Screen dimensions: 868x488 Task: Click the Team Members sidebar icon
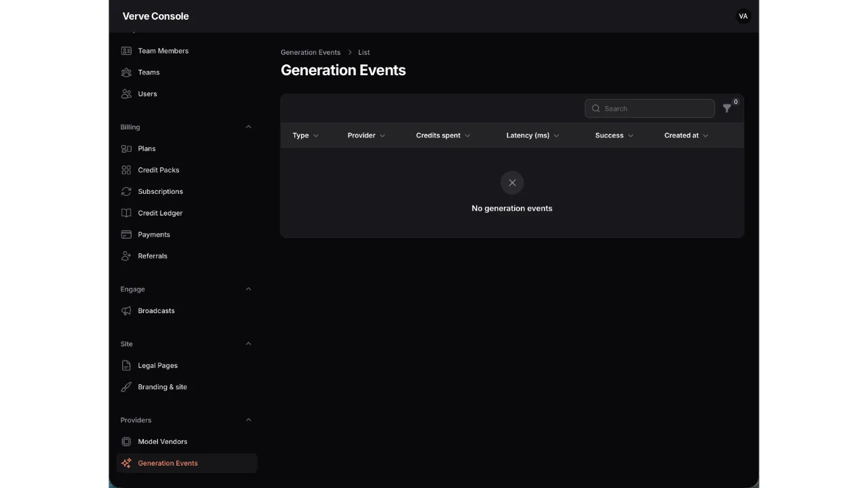tap(126, 51)
